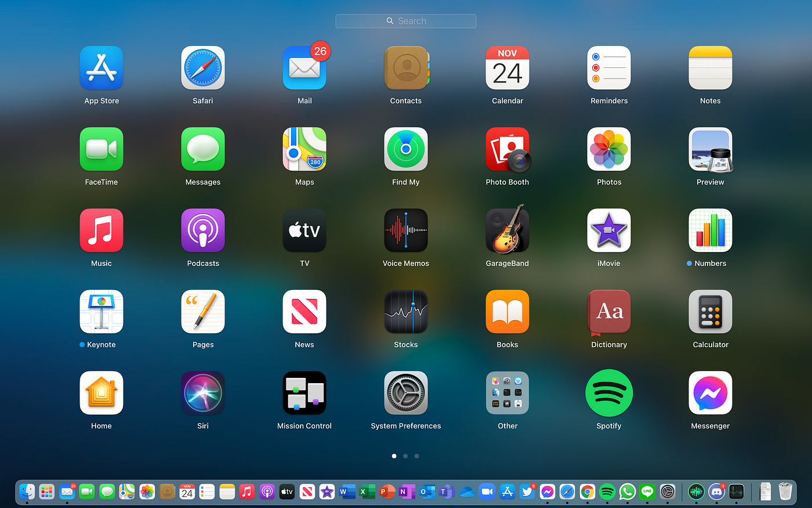Launch Keynote
812x508 pixels.
click(101, 312)
